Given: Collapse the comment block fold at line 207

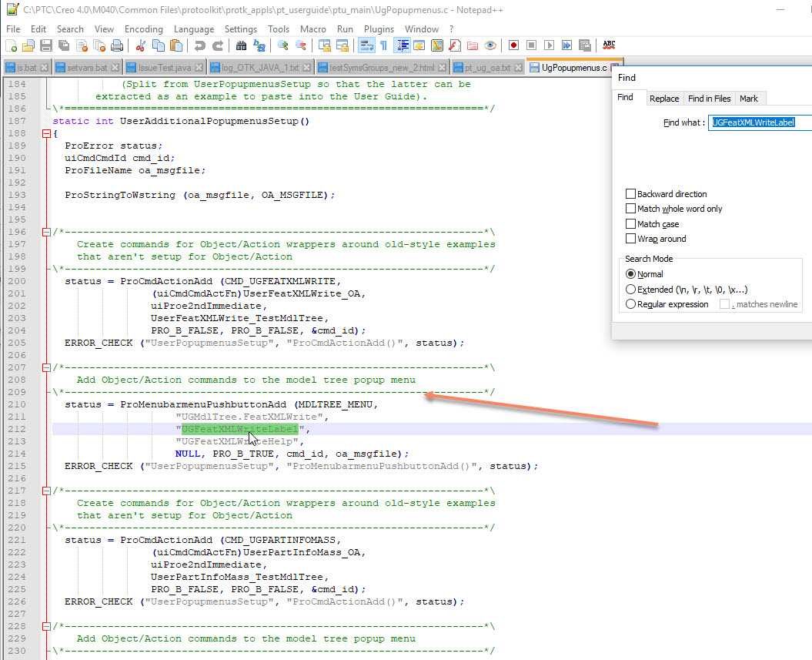Looking at the screenshot, I should point(46,367).
